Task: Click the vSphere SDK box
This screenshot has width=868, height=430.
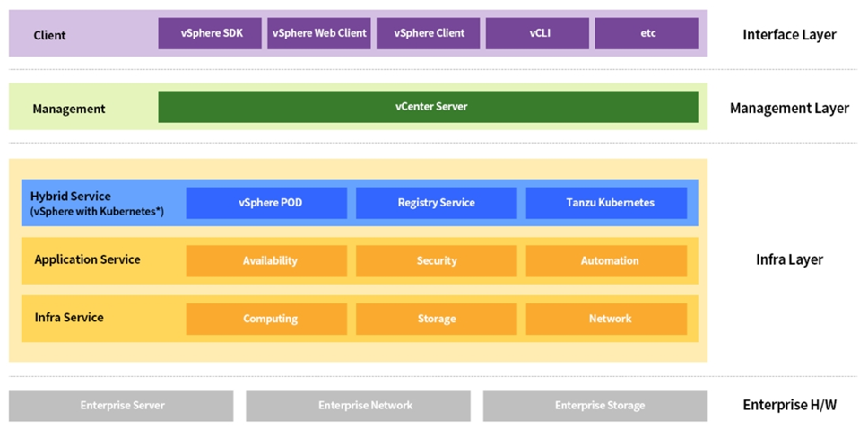Action: click(x=210, y=33)
